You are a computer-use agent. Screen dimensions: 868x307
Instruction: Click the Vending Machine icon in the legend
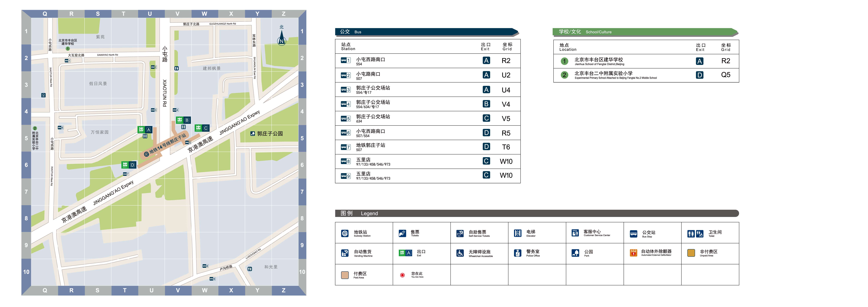345,253
